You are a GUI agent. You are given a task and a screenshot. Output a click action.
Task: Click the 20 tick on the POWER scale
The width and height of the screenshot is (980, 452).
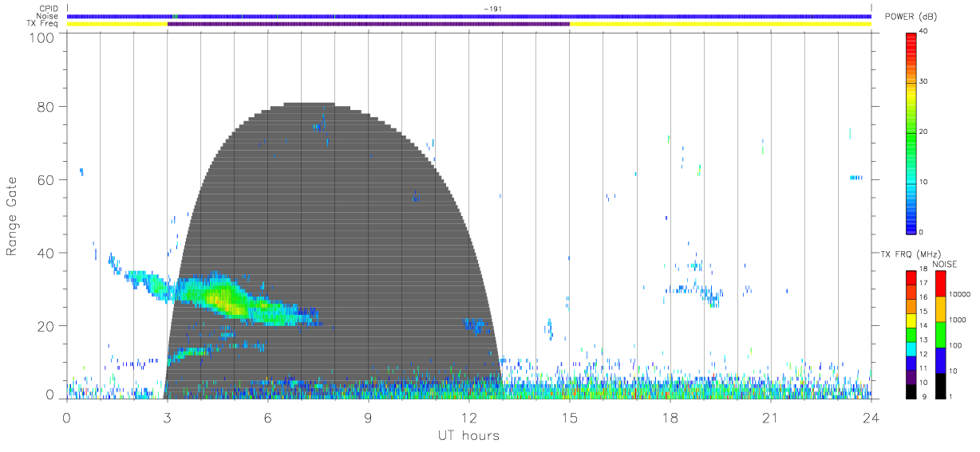pyautogui.click(x=923, y=132)
